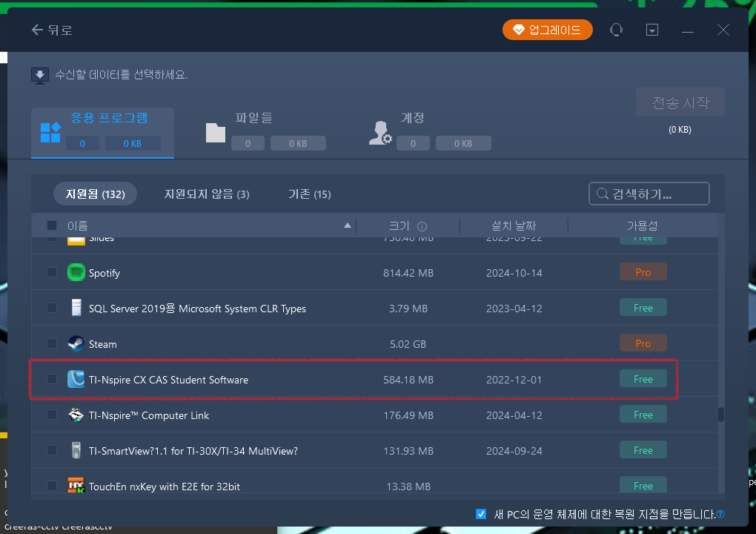The width and height of the screenshot is (756, 534).
Task: Check the TI-Nspire CX CAS checkbox
Action: [x=51, y=378]
